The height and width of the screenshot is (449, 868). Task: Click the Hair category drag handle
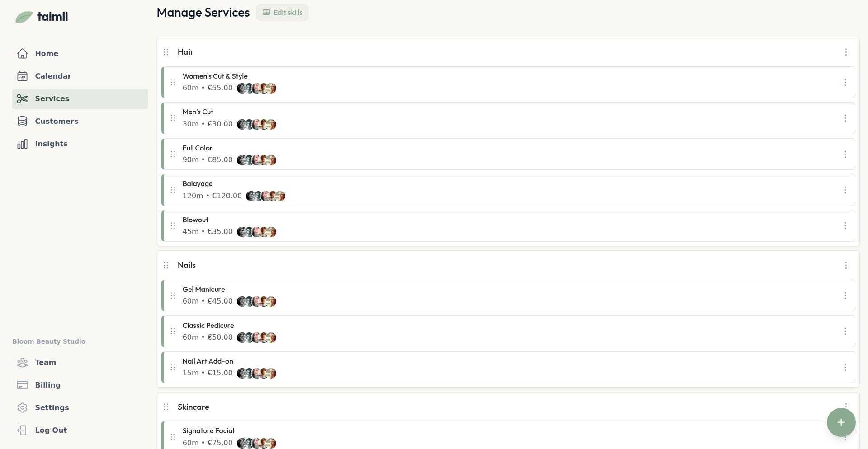(x=166, y=52)
